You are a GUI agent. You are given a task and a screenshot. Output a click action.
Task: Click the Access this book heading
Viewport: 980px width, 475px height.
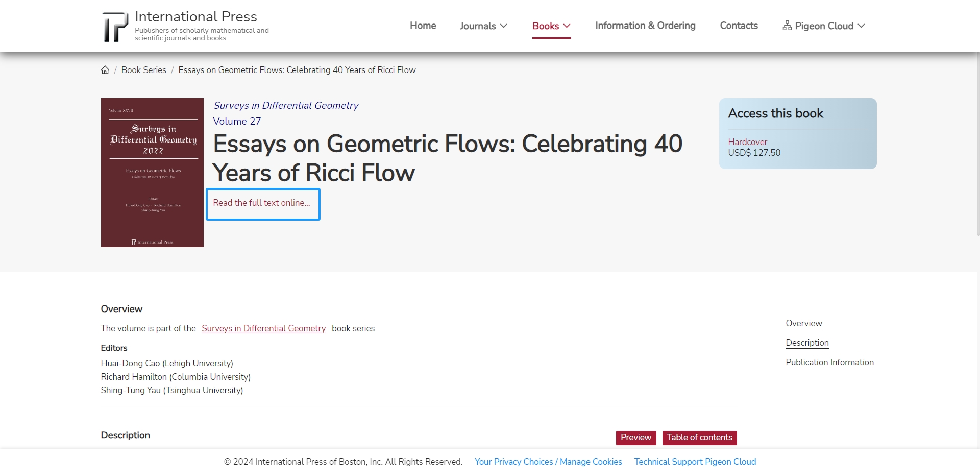[775, 113]
